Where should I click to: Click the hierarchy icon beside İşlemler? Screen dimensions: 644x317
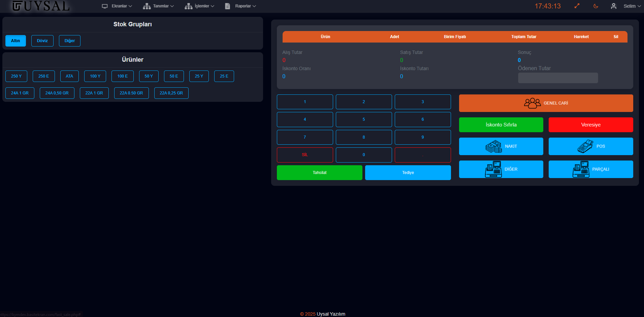click(188, 6)
